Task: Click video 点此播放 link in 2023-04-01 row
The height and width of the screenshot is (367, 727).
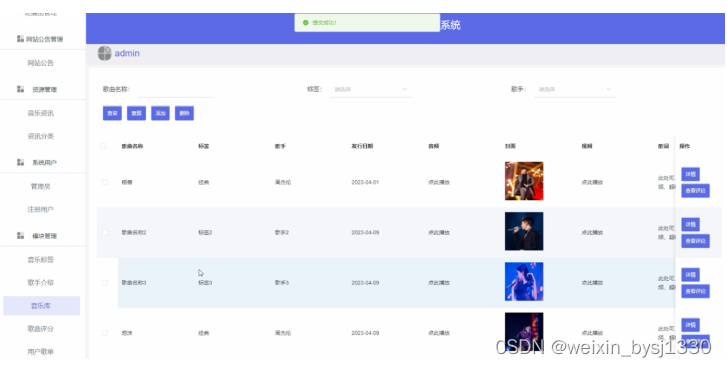Action: 592,182
